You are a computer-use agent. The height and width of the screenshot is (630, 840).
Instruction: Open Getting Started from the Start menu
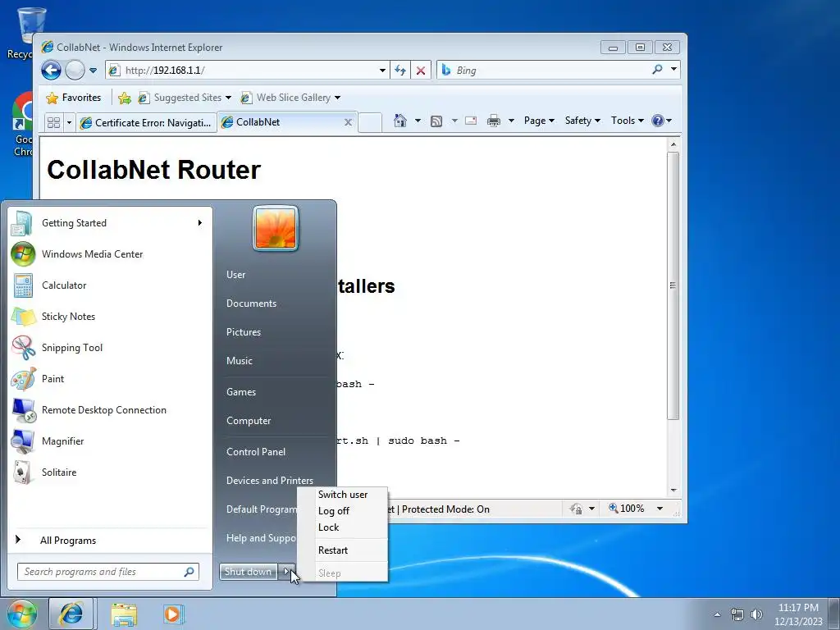pos(109,223)
